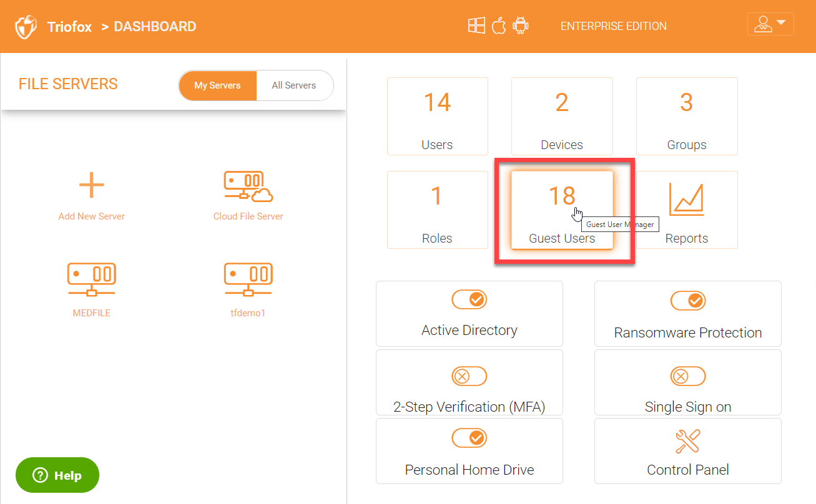816x504 pixels.
Task: Click the tfdemo1 label text
Action: click(248, 313)
